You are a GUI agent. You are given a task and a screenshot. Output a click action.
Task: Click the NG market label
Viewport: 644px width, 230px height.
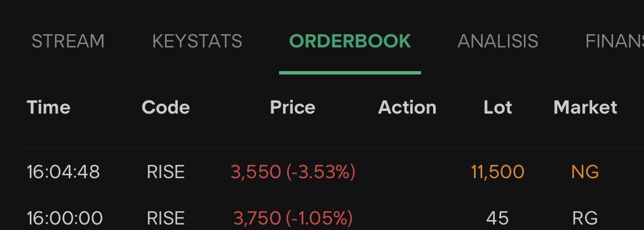[x=585, y=172]
